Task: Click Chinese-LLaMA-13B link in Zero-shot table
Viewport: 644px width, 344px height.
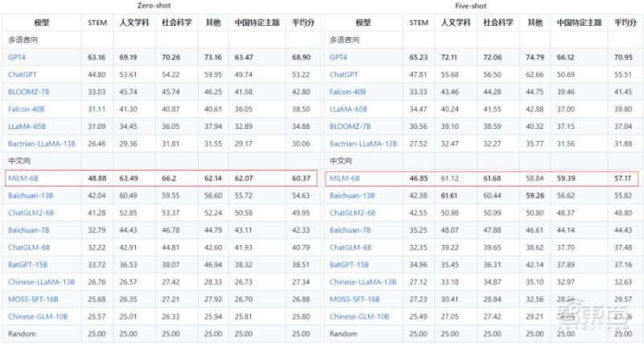Action: [41, 282]
